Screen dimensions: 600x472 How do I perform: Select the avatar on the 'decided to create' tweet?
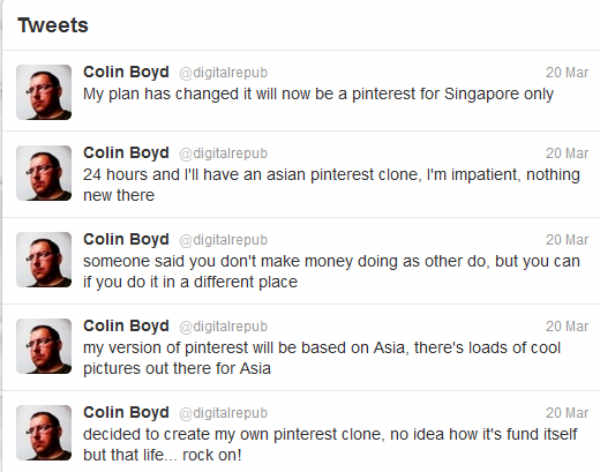(44, 432)
